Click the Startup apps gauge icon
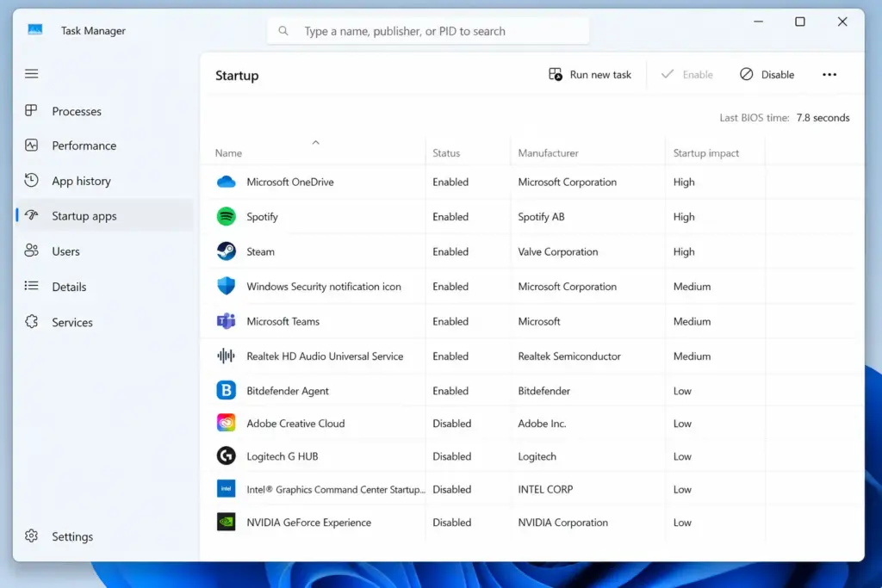This screenshot has width=882, height=588. click(32, 214)
